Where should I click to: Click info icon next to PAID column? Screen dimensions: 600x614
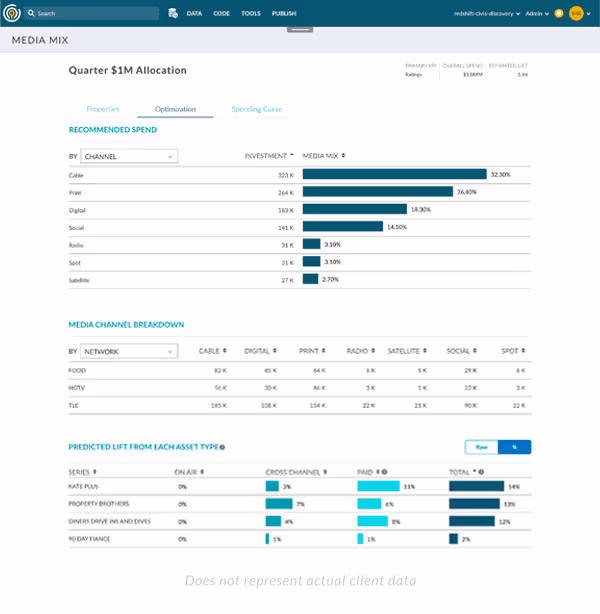tap(385, 472)
